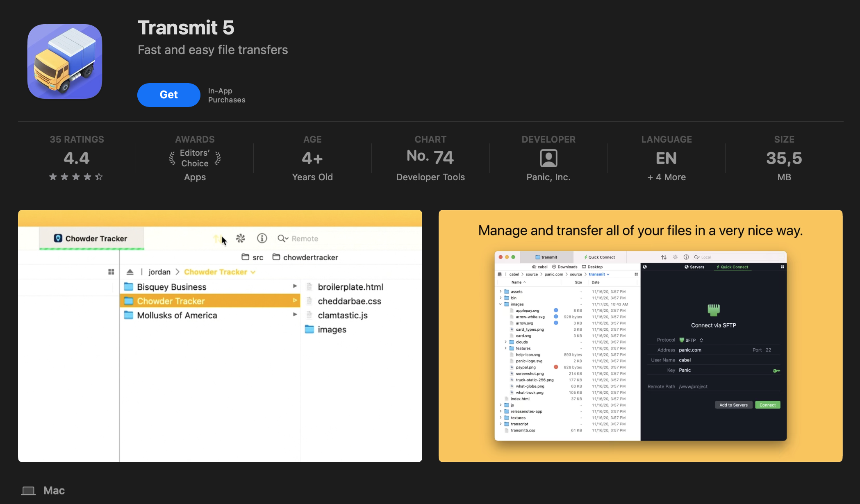Click the 4+ age rating
Viewport: 860px width, 504px height.
[312, 158]
